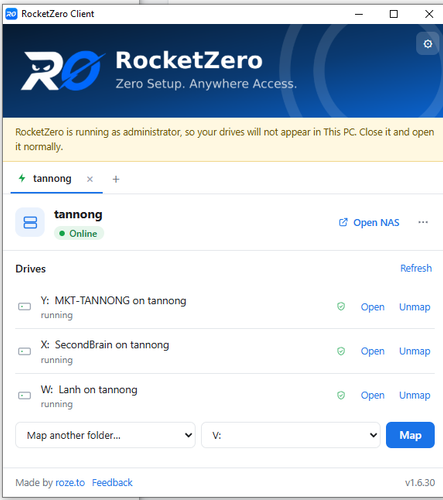Add a new NAS tab with plus
Screen dimensions: 443x500
pos(116,179)
